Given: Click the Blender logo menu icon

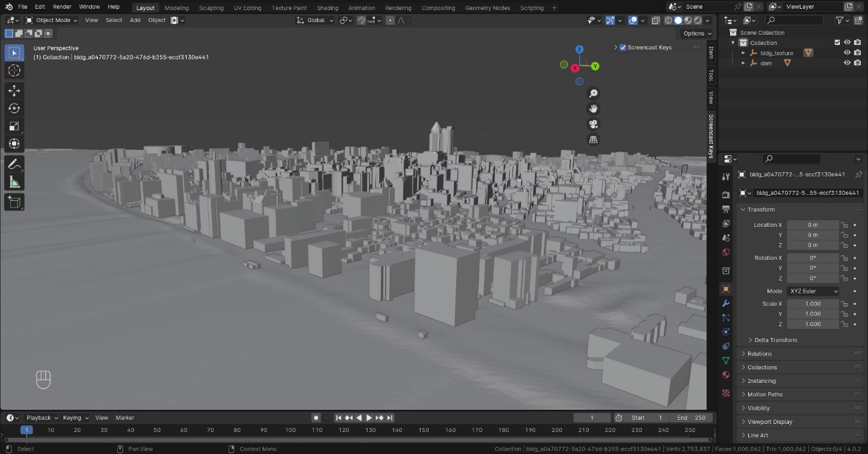Looking at the screenshot, I should pos(8,7).
